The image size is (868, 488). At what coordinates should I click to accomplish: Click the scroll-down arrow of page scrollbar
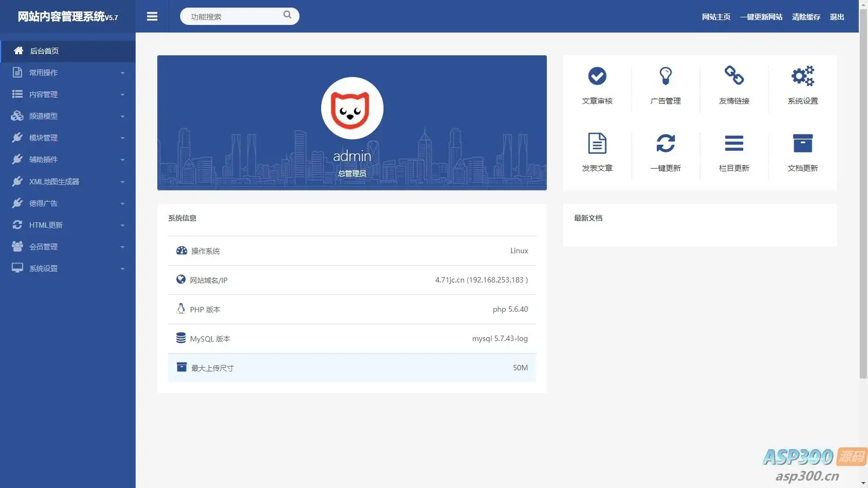(x=863, y=483)
